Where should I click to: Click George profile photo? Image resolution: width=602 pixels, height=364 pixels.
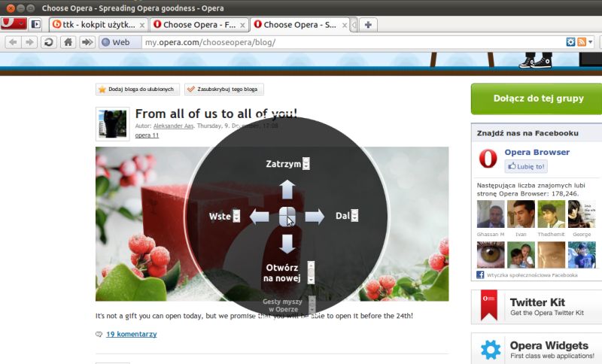582,214
